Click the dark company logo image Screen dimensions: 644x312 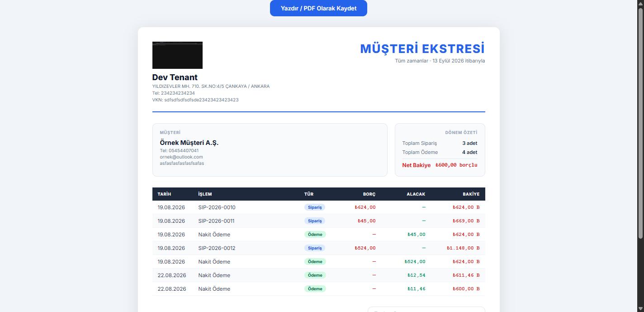177,55
